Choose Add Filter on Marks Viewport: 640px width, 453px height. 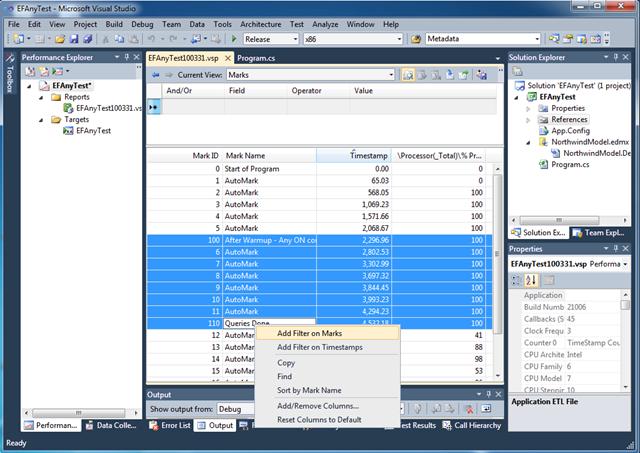327,333
